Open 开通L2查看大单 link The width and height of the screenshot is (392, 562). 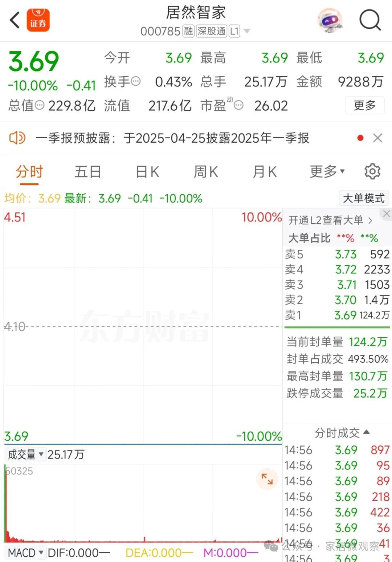pos(330,220)
